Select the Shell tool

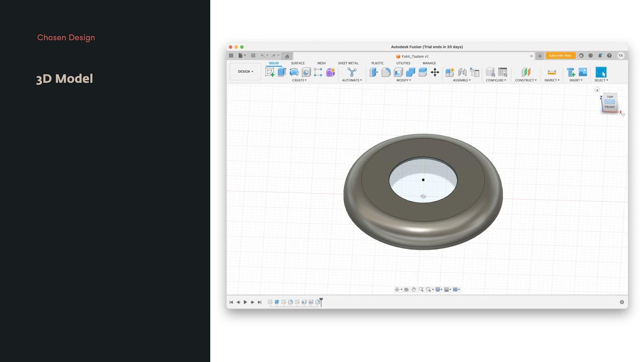click(x=398, y=72)
